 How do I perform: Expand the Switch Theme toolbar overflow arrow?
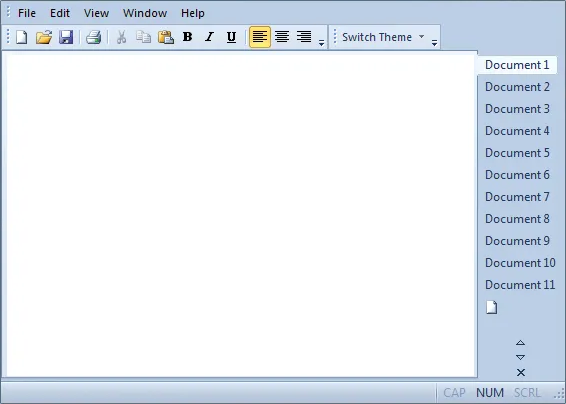click(434, 43)
